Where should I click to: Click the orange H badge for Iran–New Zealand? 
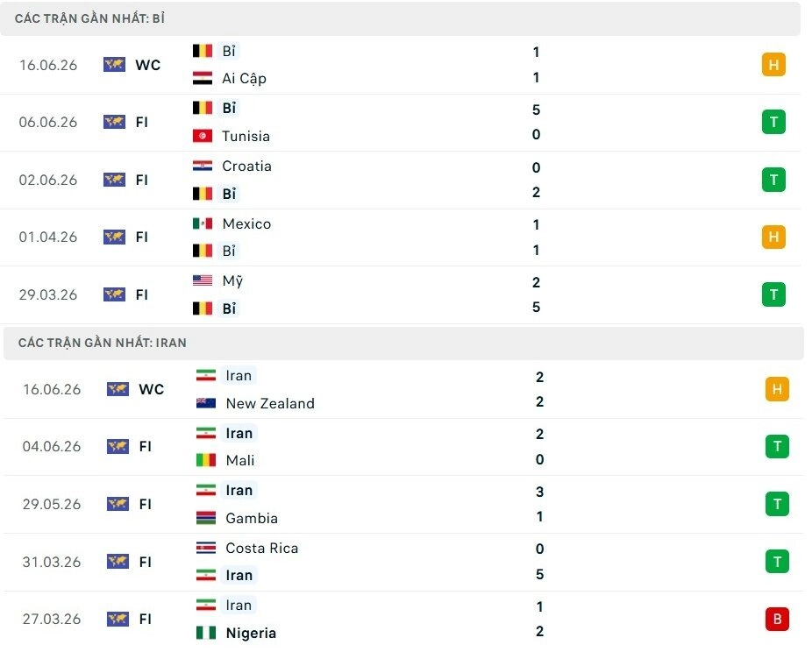tap(777, 389)
